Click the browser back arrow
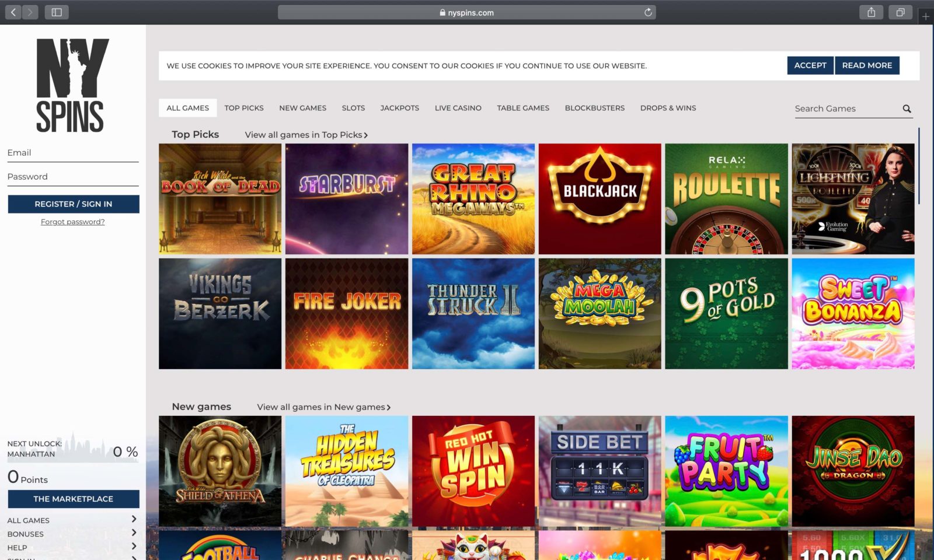 pos(12,11)
